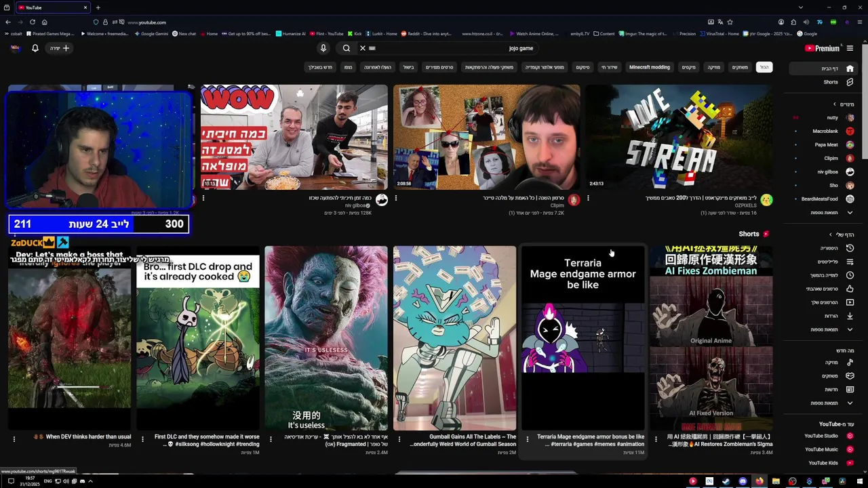Screen dimensions: 868x488
Task: Select the Gaming chip next to All
Action: pyautogui.click(x=740, y=67)
